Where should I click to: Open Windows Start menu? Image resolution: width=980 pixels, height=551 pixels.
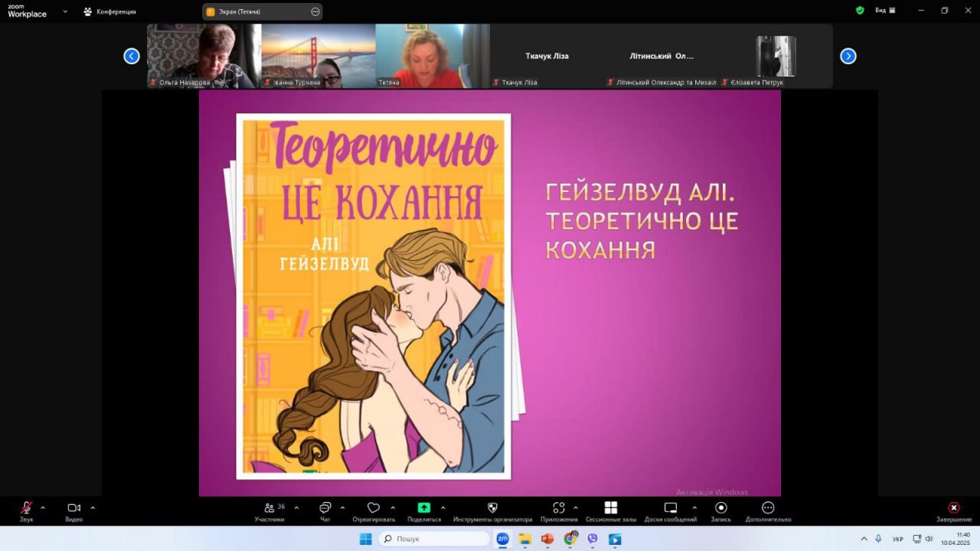tap(366, 539)
